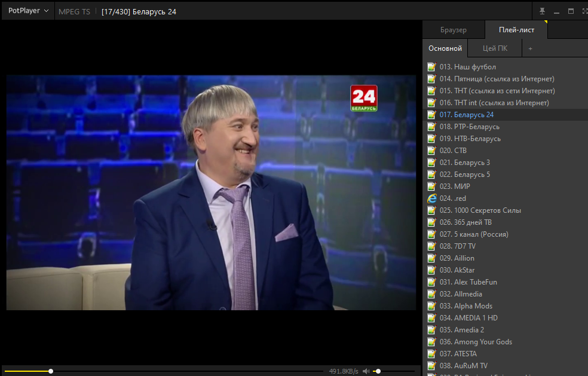Click the icon beside 031. Alex TubeFun
This screenshot has width=588, height=376.
[432, 282]
